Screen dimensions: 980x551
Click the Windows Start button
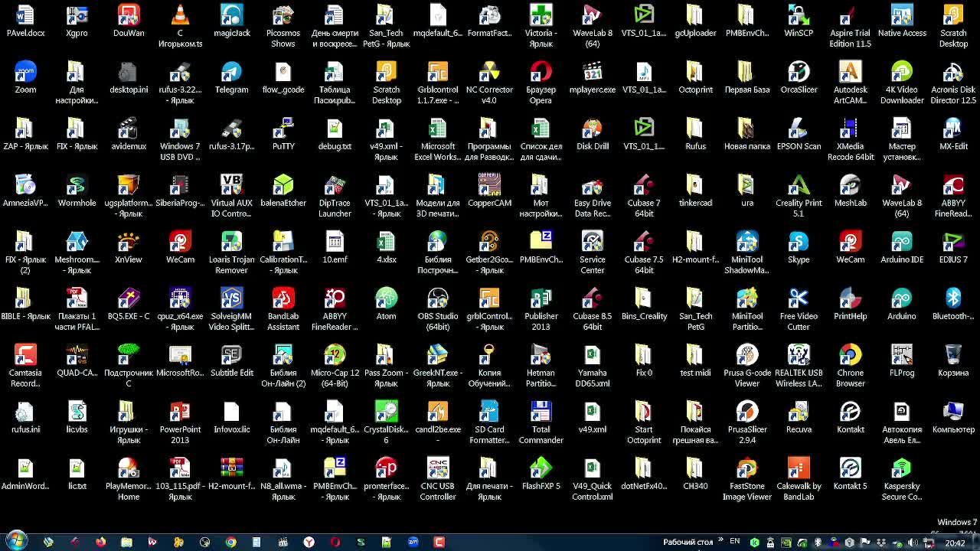15,541
